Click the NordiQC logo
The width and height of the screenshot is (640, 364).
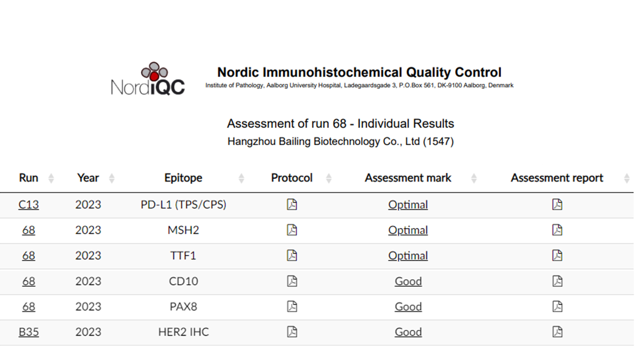(x=148, y=79)
